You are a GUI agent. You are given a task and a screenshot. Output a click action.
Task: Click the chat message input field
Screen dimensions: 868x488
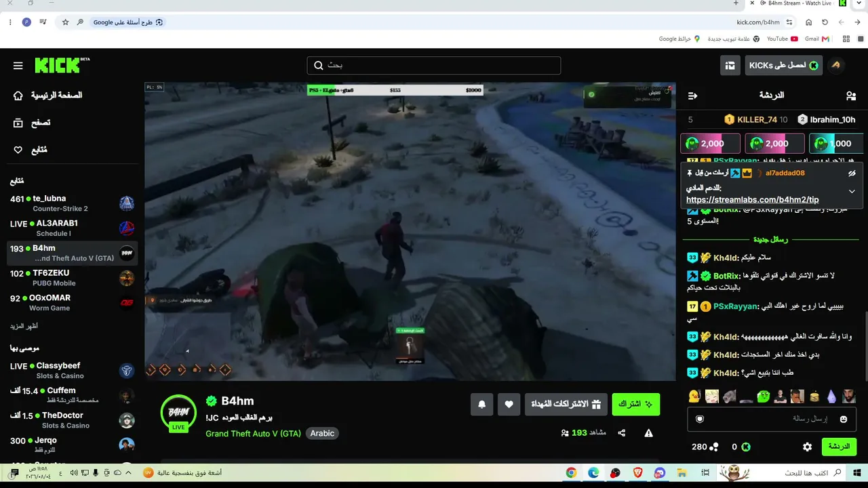coord(772,419)
